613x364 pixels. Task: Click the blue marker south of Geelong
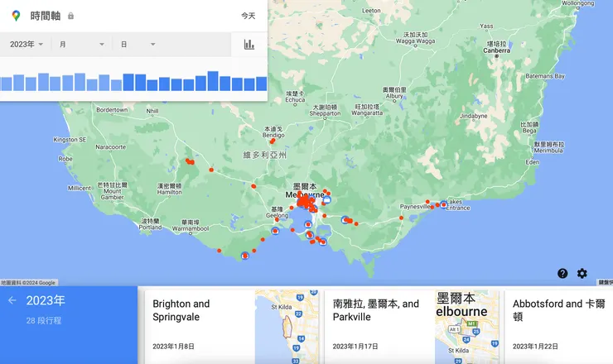(x=275, y=231)
